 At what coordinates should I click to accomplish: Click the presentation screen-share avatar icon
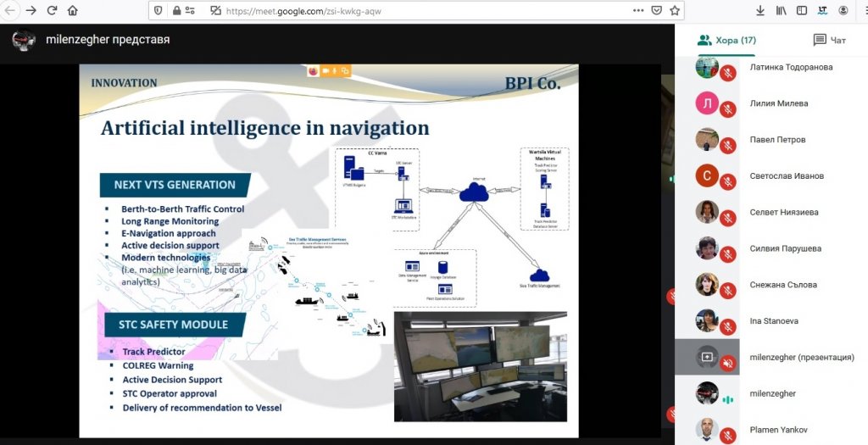(x=707, y=357)
